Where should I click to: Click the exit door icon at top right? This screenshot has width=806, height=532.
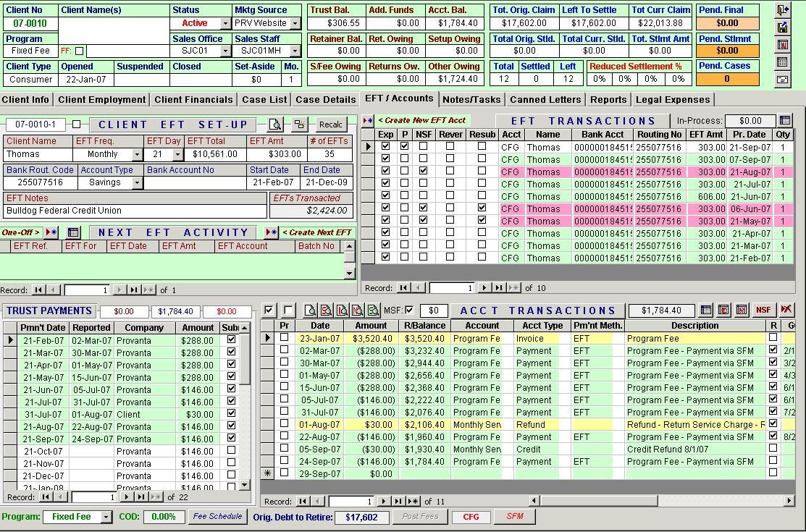coord(782,9)
